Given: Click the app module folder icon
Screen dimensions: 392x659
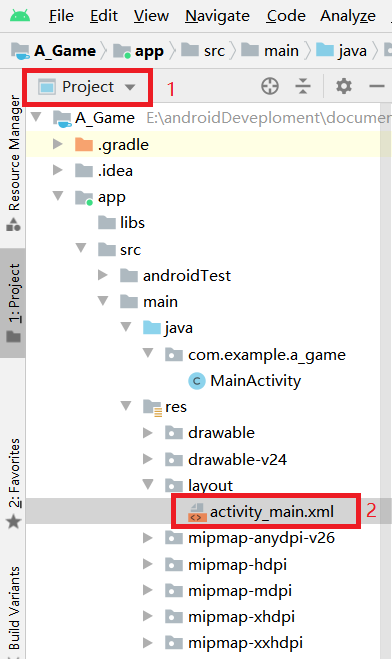Looking at the screenshot, I should coord(84,197).
